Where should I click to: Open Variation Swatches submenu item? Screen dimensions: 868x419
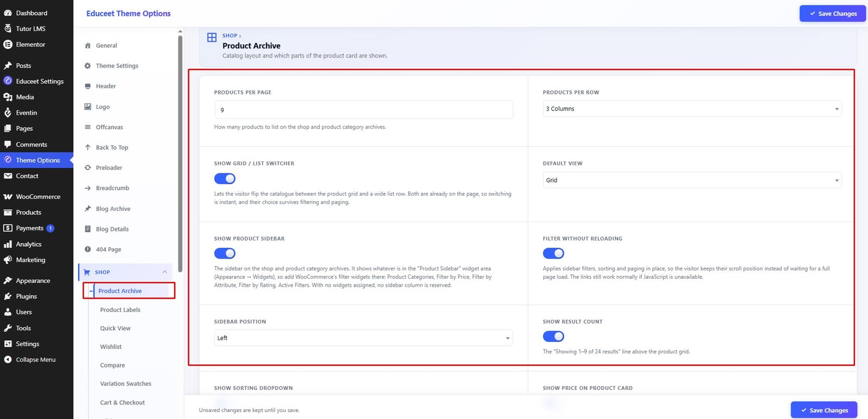pos(126,384)
